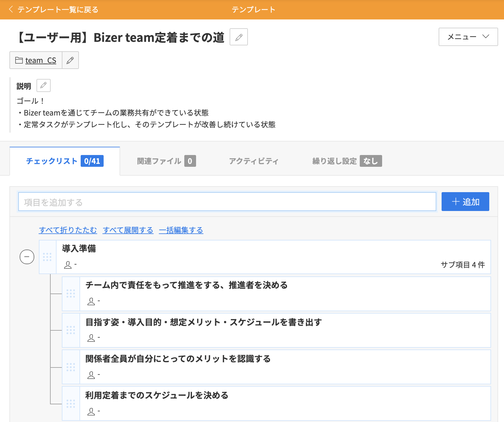Click assignee icon under チーム内で責任をもって推進をする item
504x422 pixels.
click(x=91, y=301)
